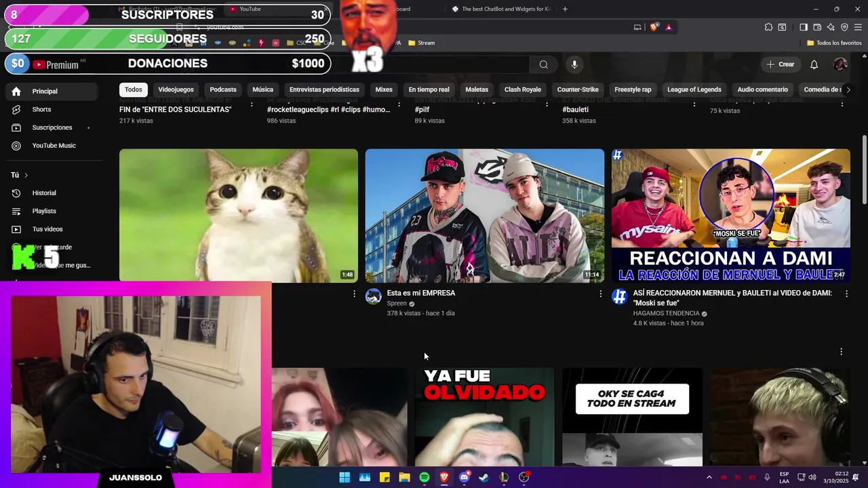
Task: Select the Videojuegos filter chip
Action: coord(176,89)
